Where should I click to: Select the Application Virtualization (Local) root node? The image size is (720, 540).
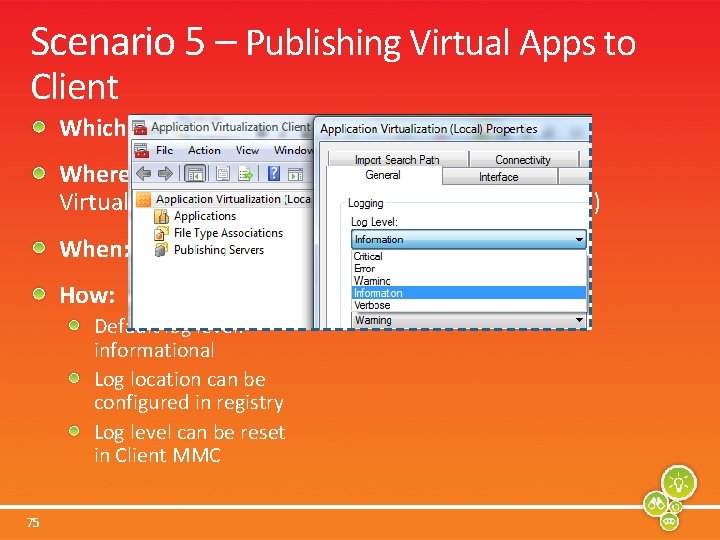pos(224,199)
